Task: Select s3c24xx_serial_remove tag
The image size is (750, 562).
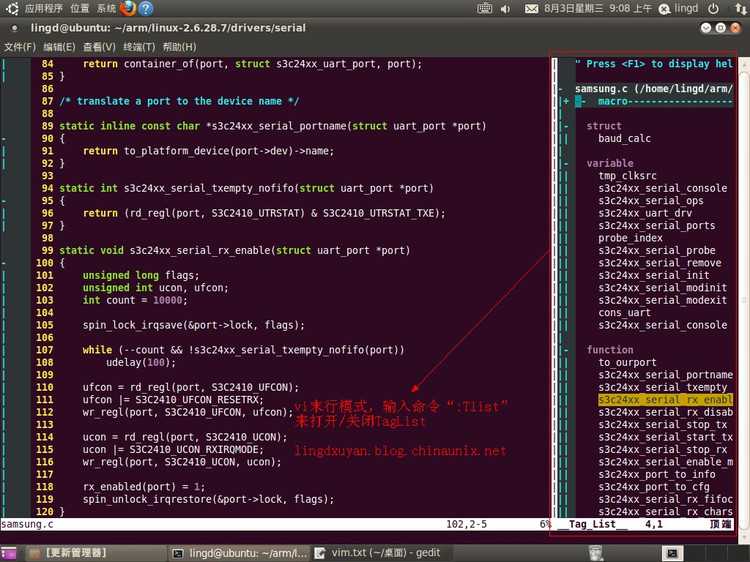Action: (x=660, y=263)
